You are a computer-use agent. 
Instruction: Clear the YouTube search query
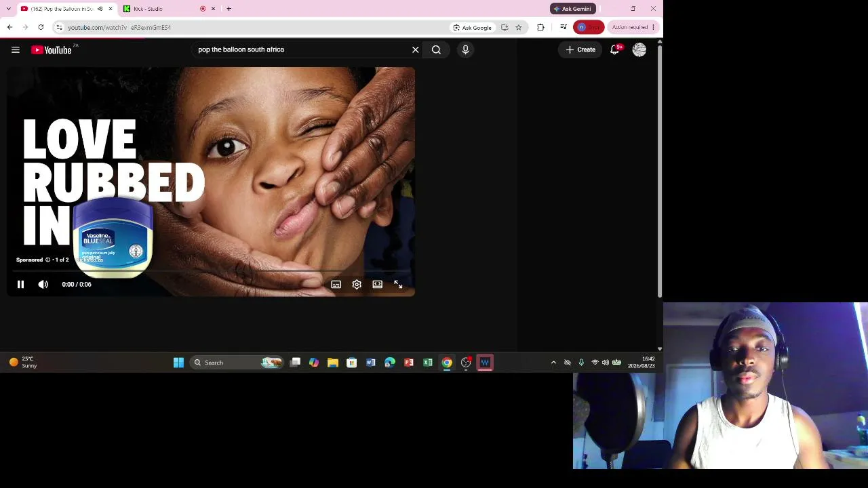(x=416, y=49)
